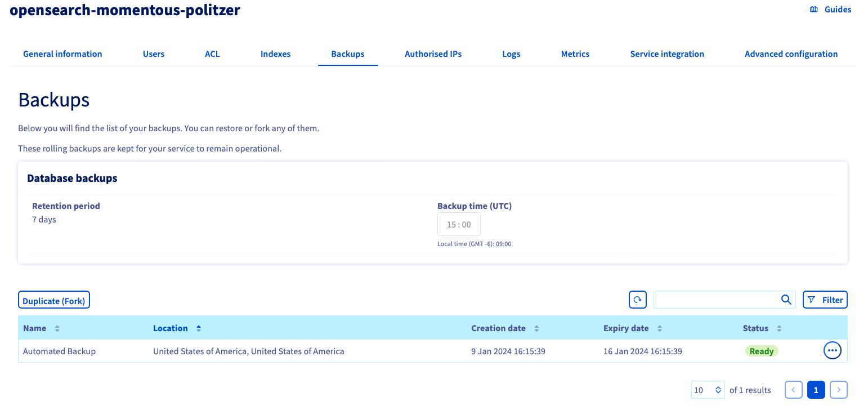
Task: Open the Authorised IPs tab
Action: click(x=433, y=54)
